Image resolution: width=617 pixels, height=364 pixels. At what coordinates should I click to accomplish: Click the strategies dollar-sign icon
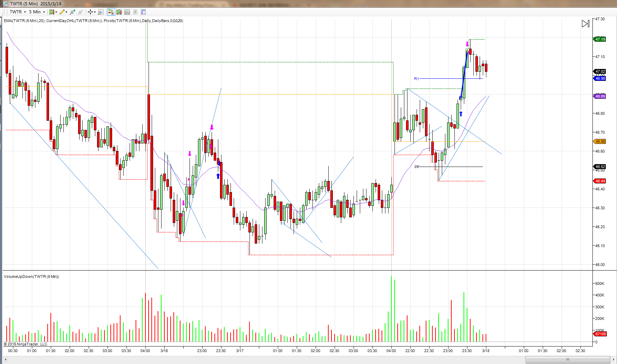(x=135, y=12)
